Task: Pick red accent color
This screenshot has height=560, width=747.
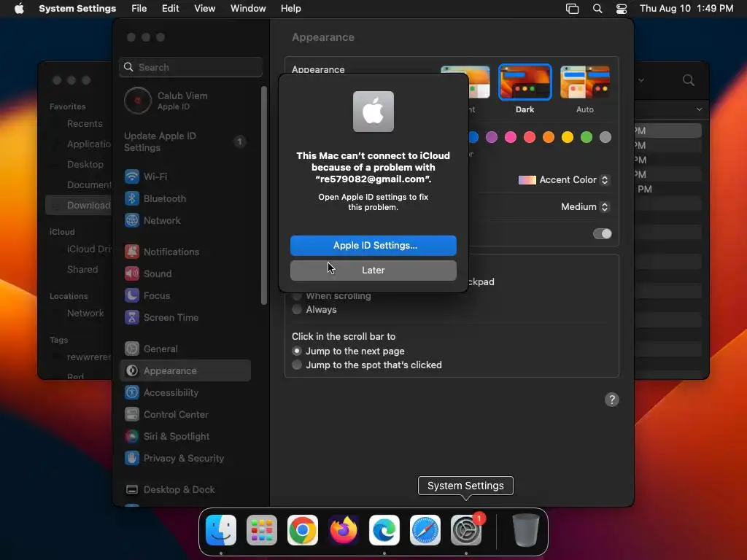Action: click(x=530, y=138)
